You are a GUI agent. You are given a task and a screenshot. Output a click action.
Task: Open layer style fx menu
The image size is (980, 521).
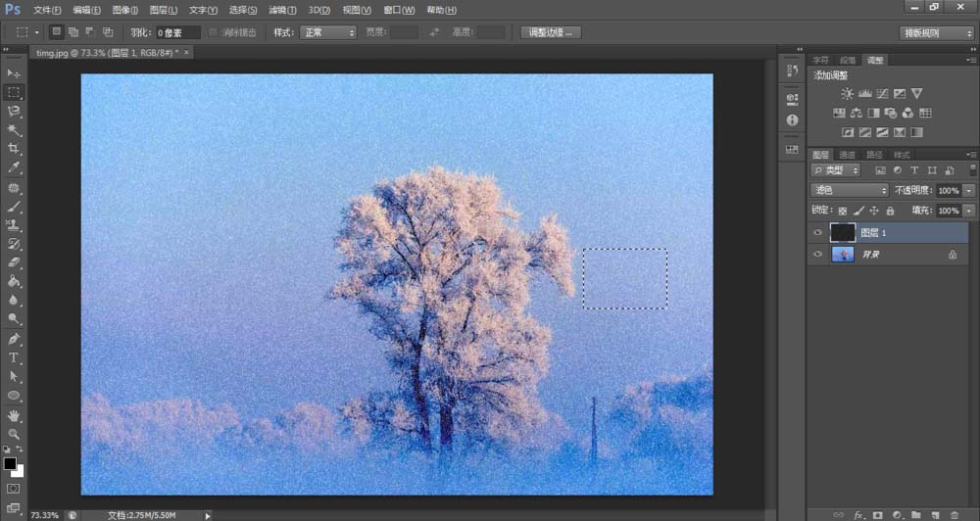pos(858,515)
